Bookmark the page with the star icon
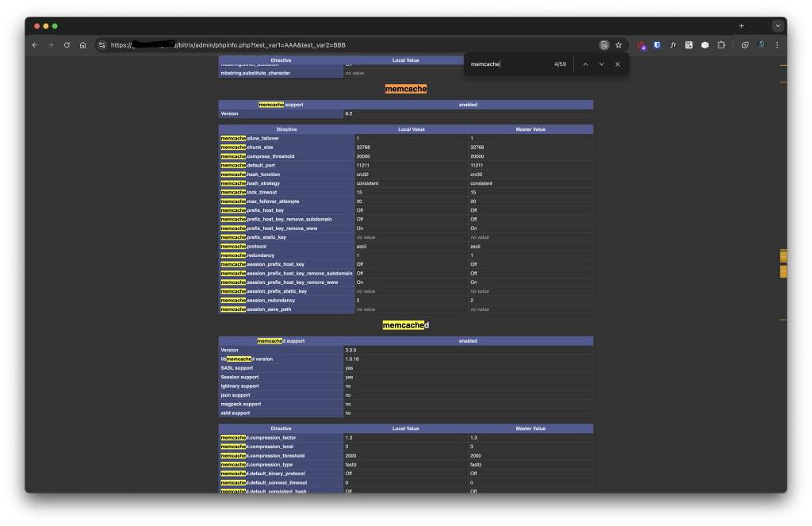 (x=619, y=45)
